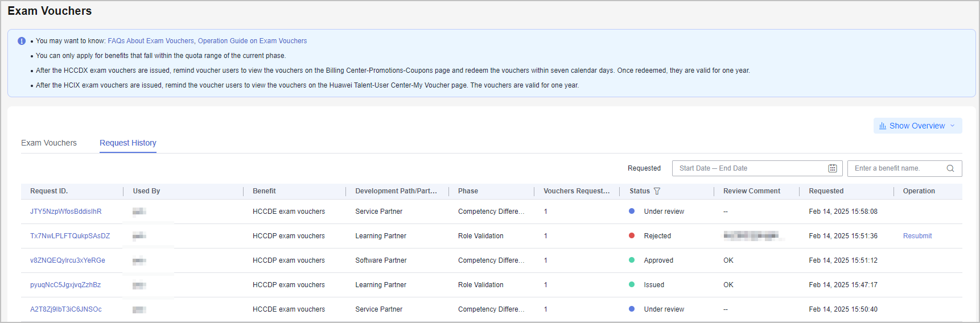Open request JTY5NzpWfosBddisIhR
This screenshot has height=323, width=980.
pos(66,212)
